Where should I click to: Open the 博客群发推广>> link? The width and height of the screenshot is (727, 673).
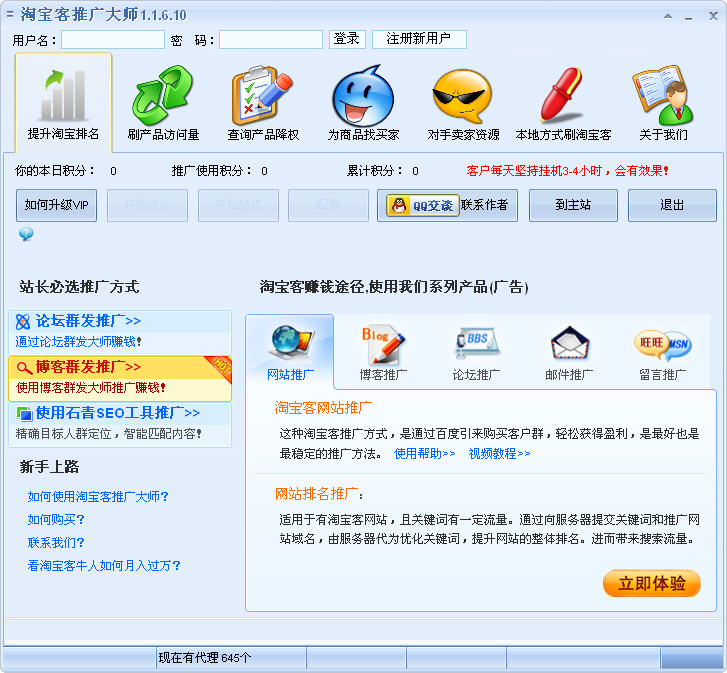[88, 367]
